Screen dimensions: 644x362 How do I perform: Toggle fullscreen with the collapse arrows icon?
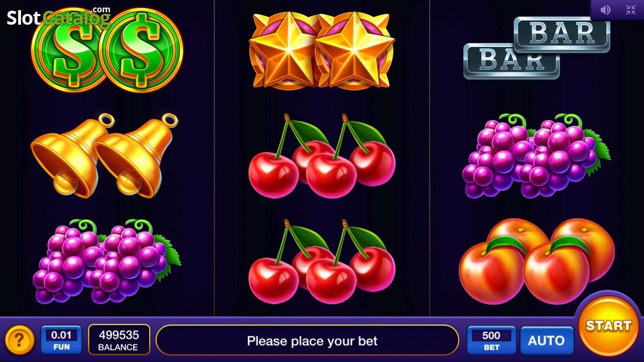pyautogui.click(x=631, y=10)
